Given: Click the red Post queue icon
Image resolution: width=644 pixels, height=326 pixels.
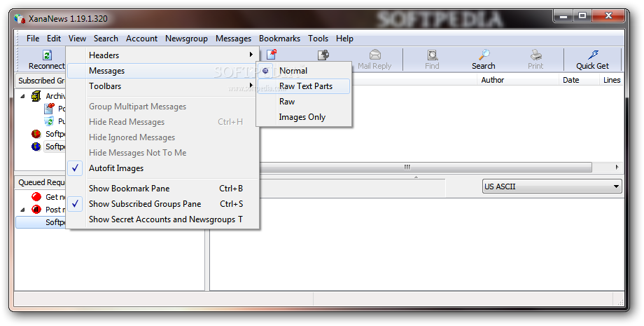Looking at the screenshot, I should pyautogui.click(x=36, y=210).
